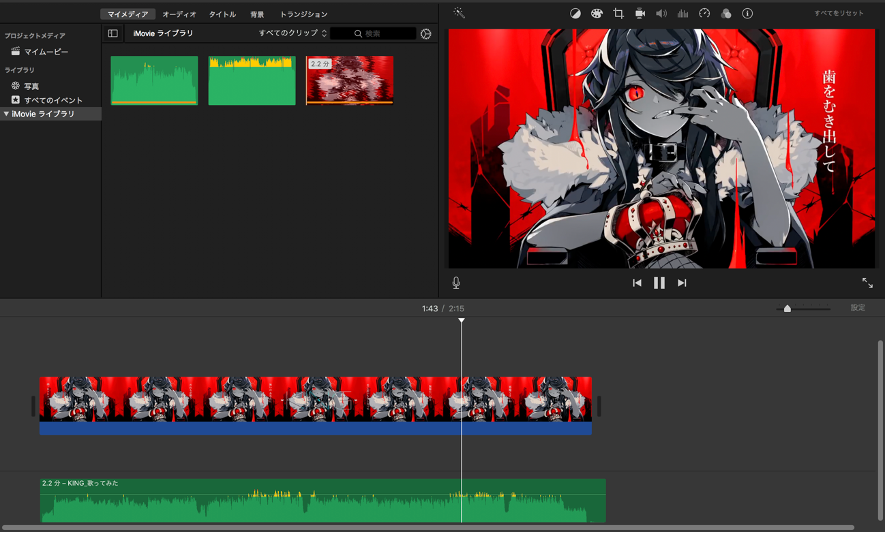This screenshot has height=533, width=885.
Task: Select second audio clip with yellow peaks
Action: pos(252,80)
